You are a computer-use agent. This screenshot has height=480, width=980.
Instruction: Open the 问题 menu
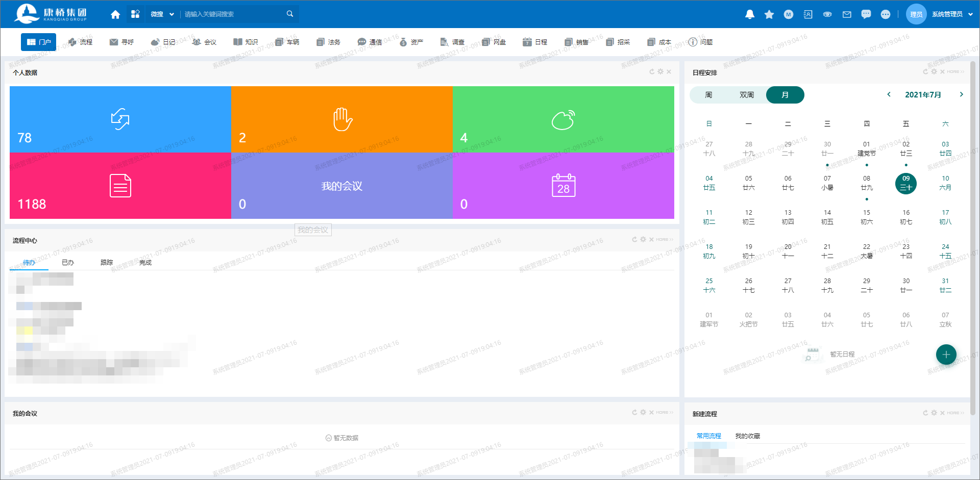pyautogui.click(x=700, y=42)
